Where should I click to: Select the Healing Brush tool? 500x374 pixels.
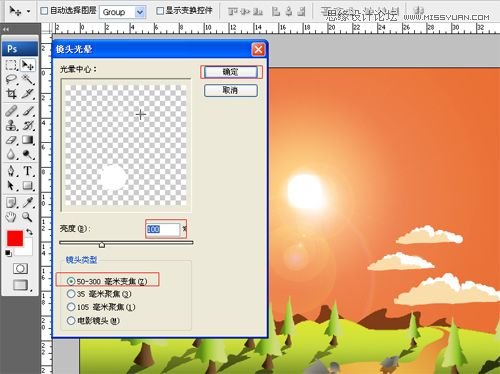coord(11,111)
